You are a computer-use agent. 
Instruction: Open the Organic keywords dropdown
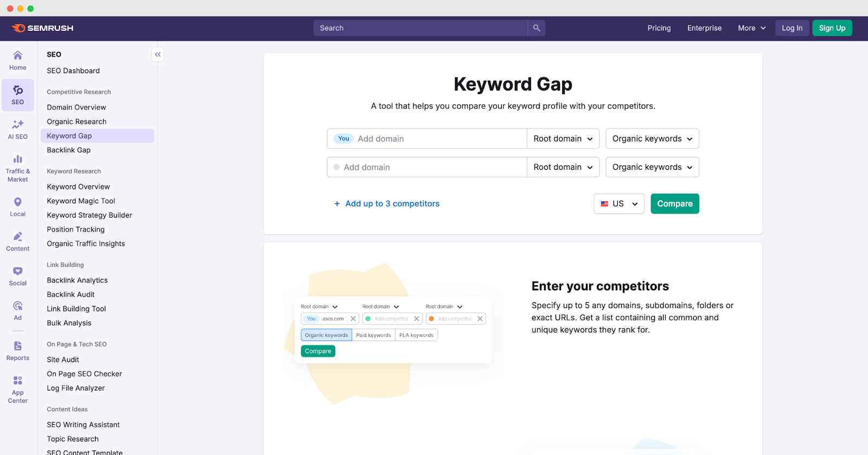pos(651,138)
